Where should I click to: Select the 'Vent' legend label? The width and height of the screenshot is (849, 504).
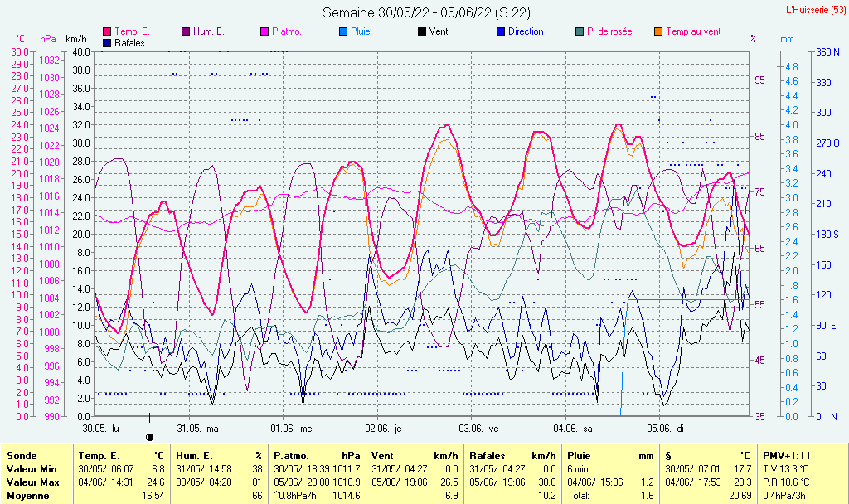[x=439, y=32]
